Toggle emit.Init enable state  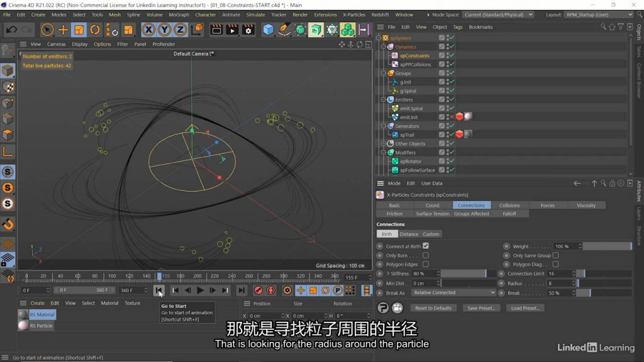tap(452, 117)
